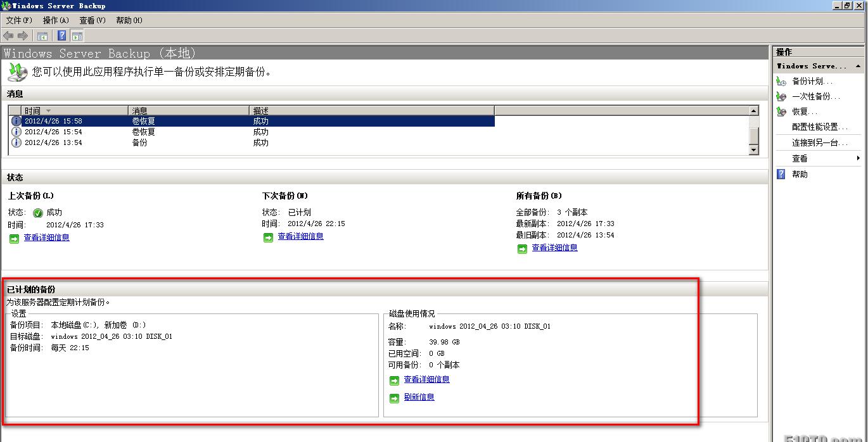868x442 pixels.
Task: Click the message list scrollbar thumb
Action: [753, 136]
